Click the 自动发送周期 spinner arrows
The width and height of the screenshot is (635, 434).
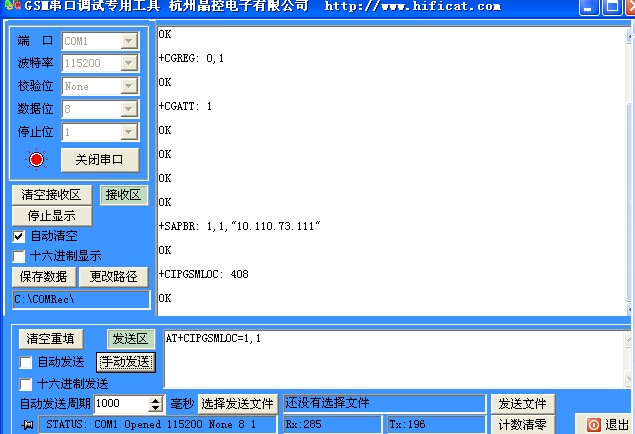pos(156,404)
